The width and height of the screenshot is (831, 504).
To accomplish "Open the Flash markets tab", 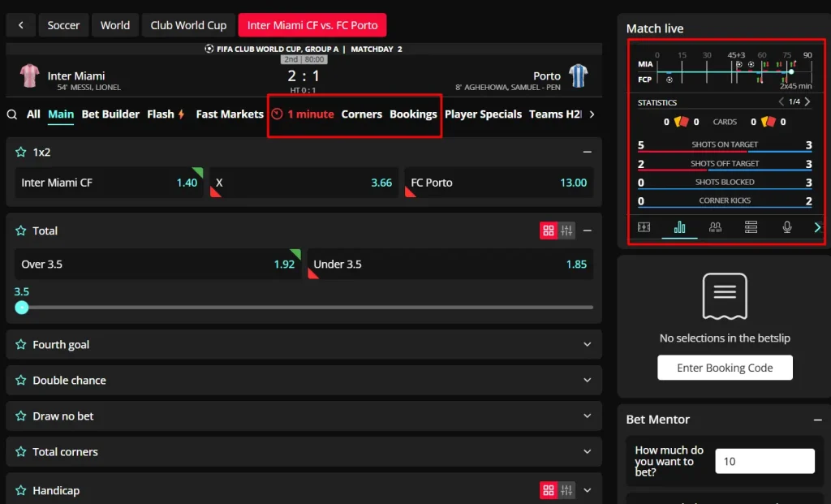I will [x=166, y=114].
